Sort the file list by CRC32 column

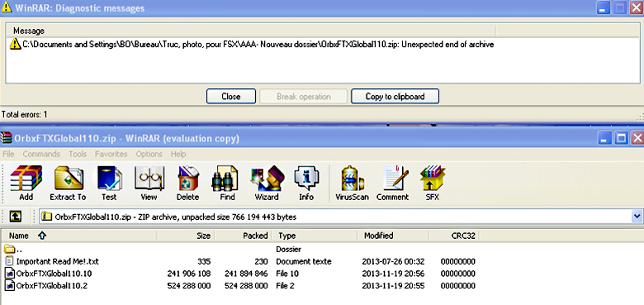pos(454,236)
